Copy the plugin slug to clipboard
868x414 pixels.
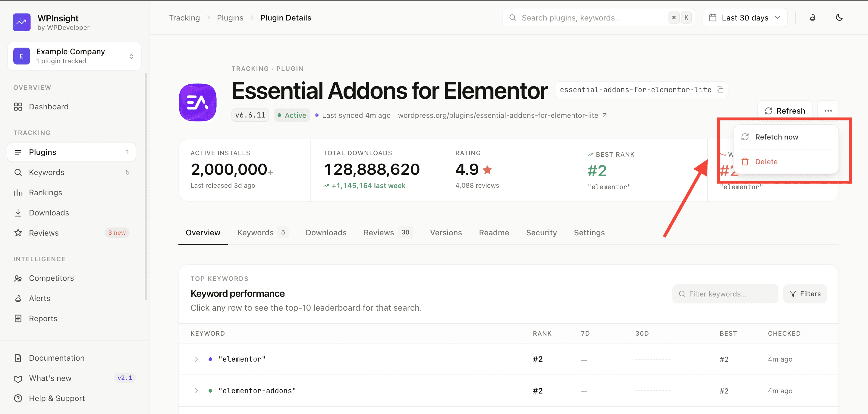(x=720, y=90)
